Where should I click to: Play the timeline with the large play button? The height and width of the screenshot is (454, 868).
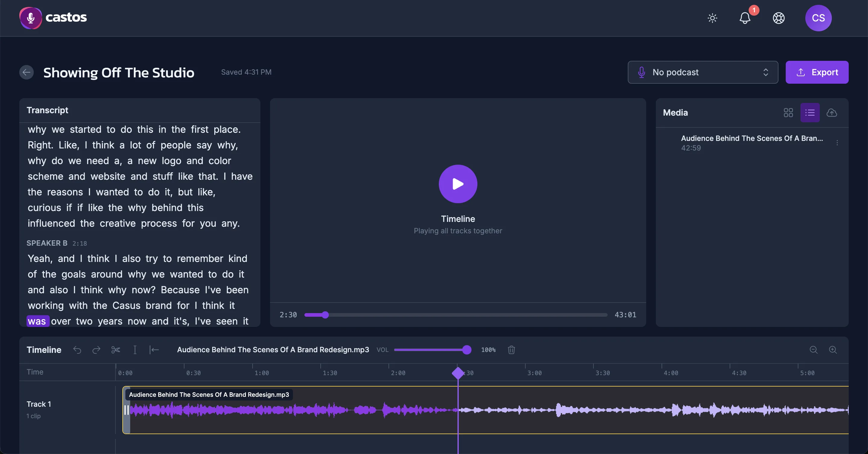click(458, 184)
